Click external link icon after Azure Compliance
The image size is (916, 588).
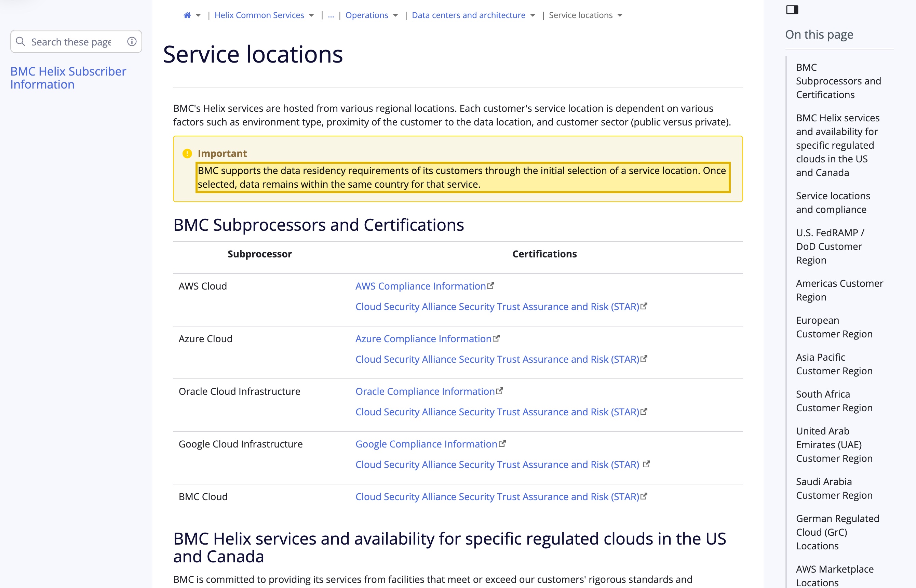(x=496, y=338)
